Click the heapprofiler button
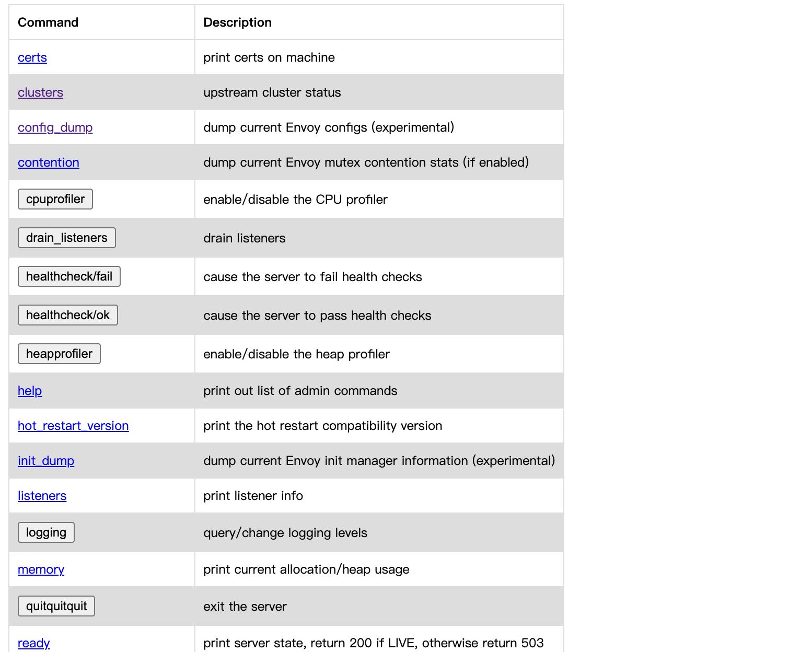 59,354
